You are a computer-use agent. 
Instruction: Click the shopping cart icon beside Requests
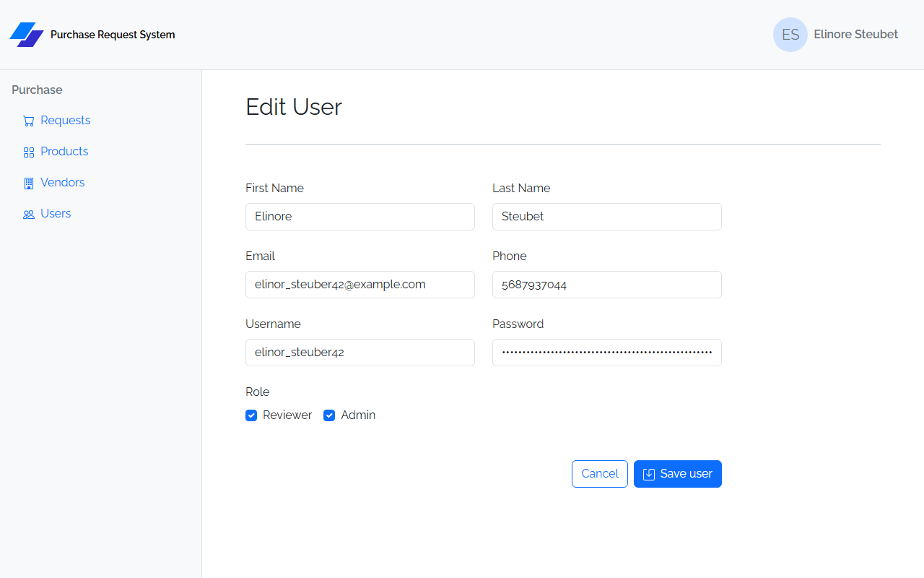[29, 121]
